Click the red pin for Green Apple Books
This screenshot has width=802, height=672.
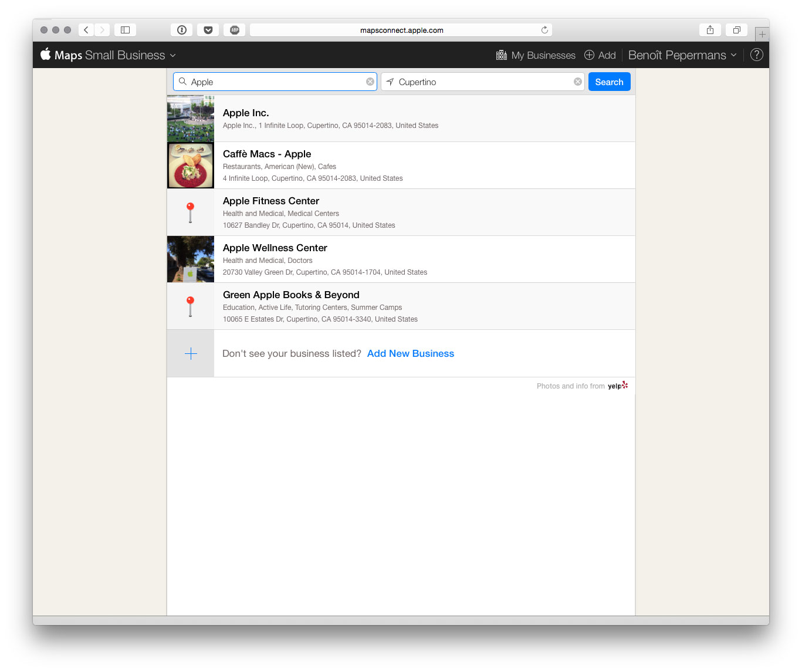pos(190,306)
